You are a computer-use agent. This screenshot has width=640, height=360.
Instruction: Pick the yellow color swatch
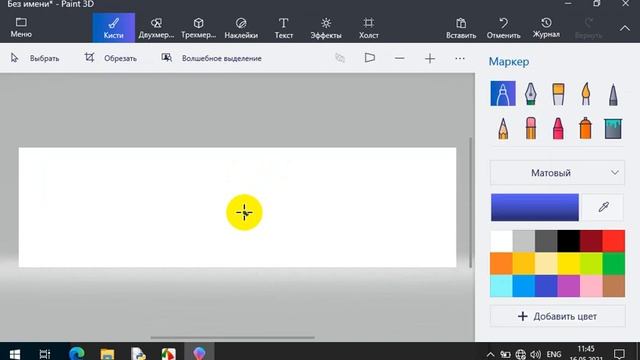coord(569,263)
